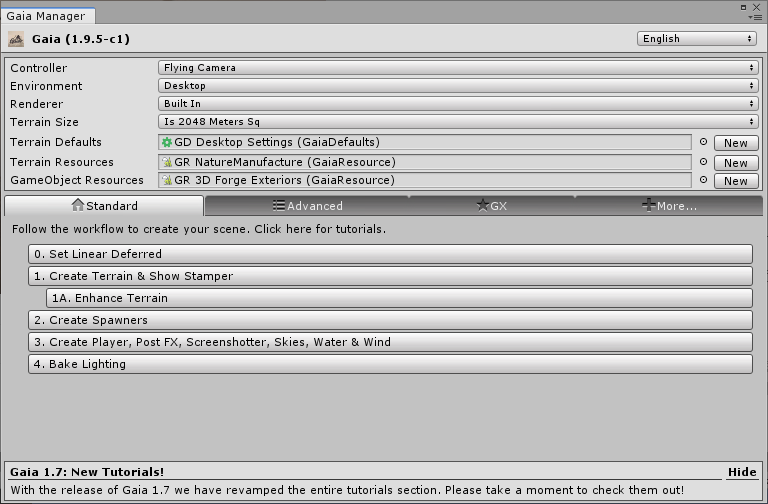This screenshot has height=504, width=768.
Task: Switch to the GX tab
Action: (x=492, y=206)
